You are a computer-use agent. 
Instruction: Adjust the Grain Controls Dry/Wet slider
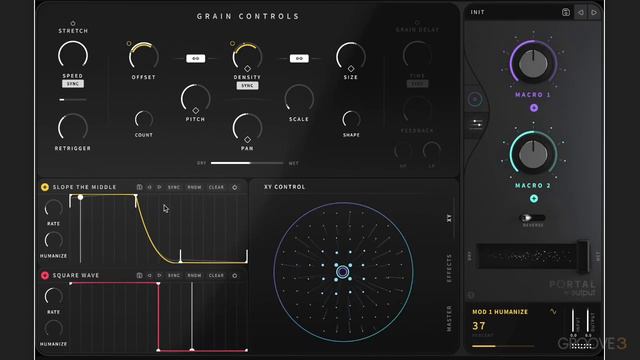247,163
